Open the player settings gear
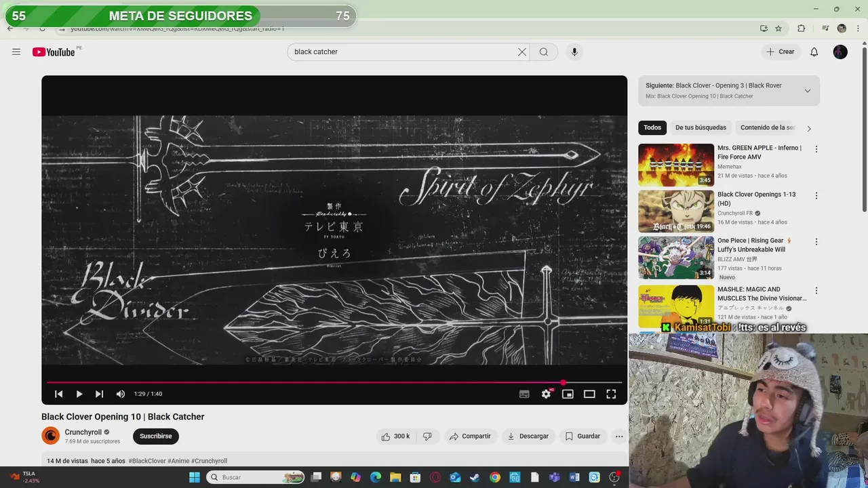This screenshot has width=868, height=488. point(546,394)
